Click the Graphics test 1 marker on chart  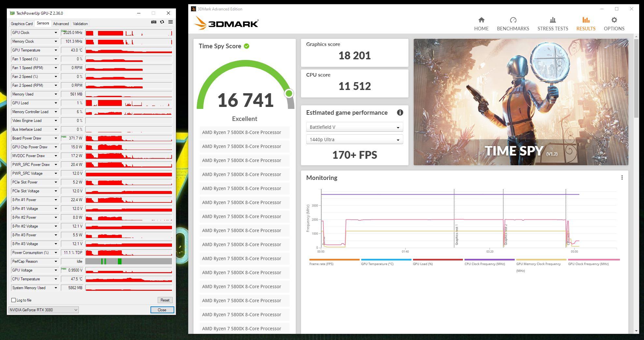[x=456, y=235]
